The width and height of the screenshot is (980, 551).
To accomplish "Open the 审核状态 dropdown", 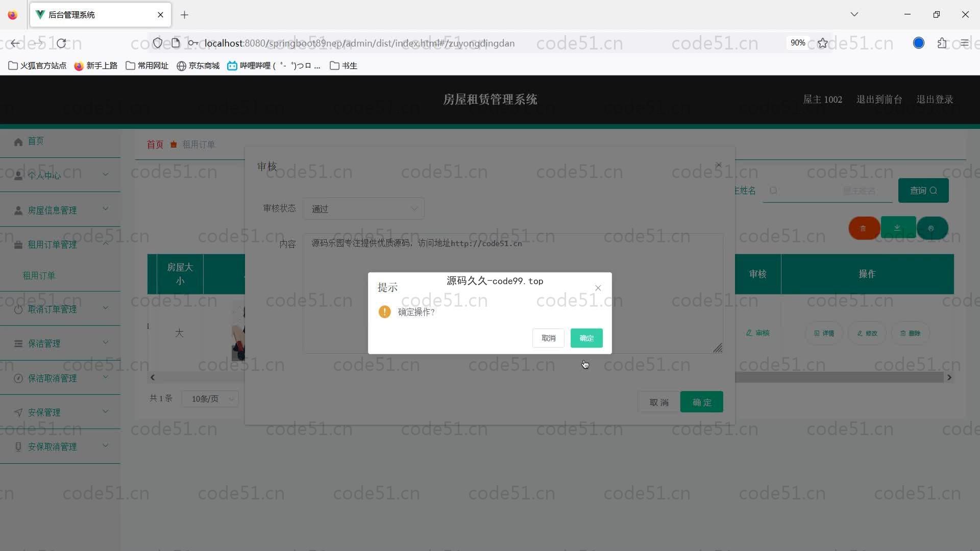I will tap(363, 209).
